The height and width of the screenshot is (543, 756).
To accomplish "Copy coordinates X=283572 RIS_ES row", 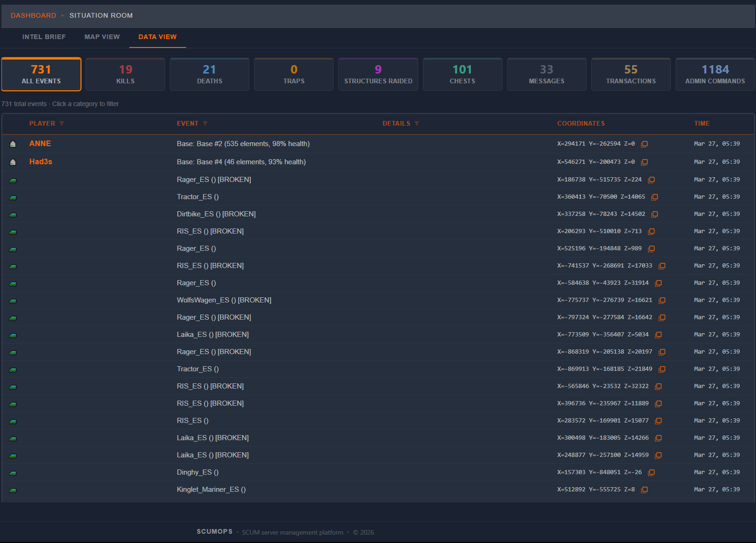I will pos(658,421).
